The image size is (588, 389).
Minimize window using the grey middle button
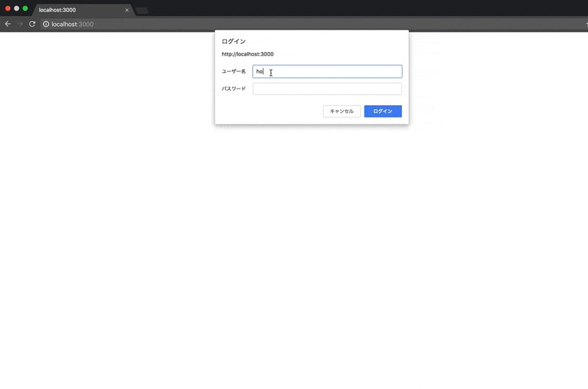tap(17, 8)
